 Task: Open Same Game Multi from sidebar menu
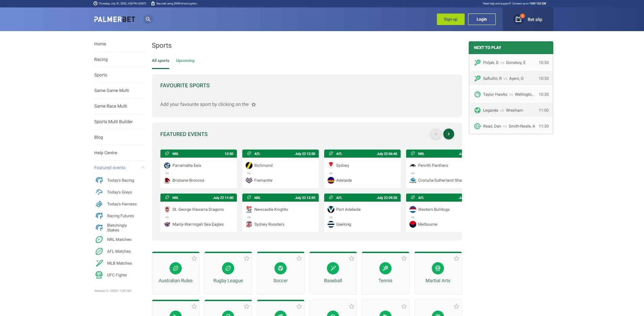pyautogui.click(x=111, y=90)
